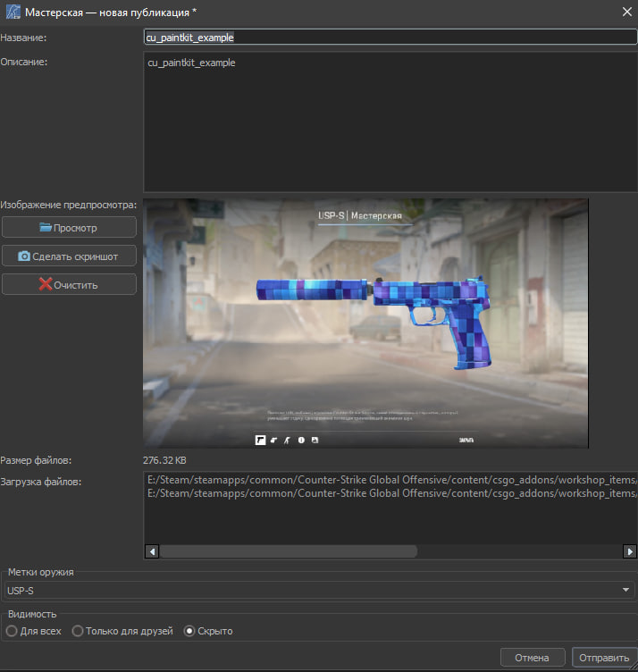Viewport: 638px width, 672px height.
Task: Select the Только для друзей visibility option
Action: tap(122, 631)
